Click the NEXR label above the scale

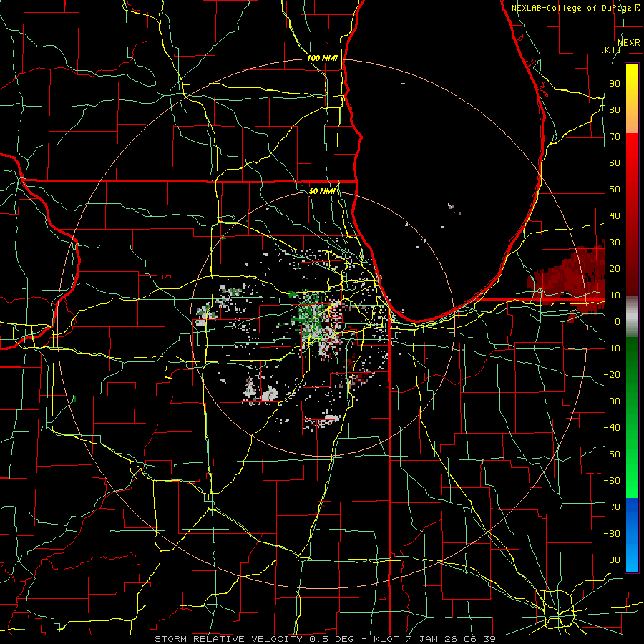tap(629, 43)
